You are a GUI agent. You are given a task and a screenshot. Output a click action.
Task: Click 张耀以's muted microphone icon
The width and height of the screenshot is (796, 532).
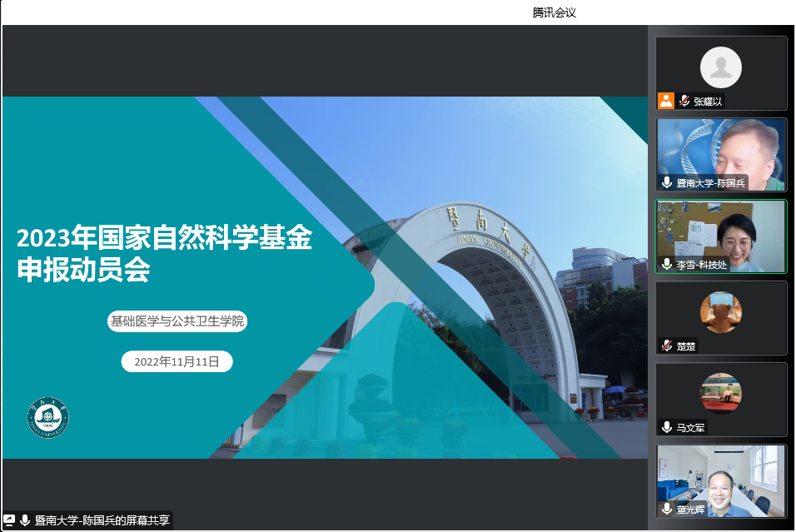[x=684, y=102]
